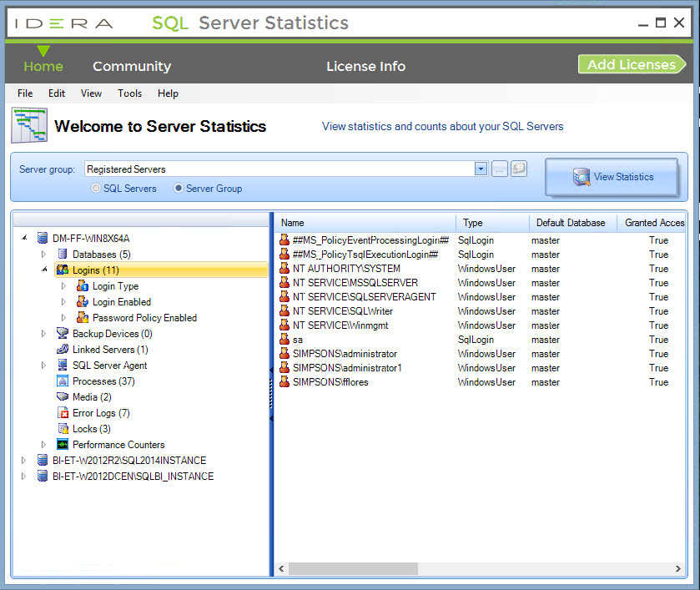
Task: Open the Edit menu
Action: (x=57, y=93)
